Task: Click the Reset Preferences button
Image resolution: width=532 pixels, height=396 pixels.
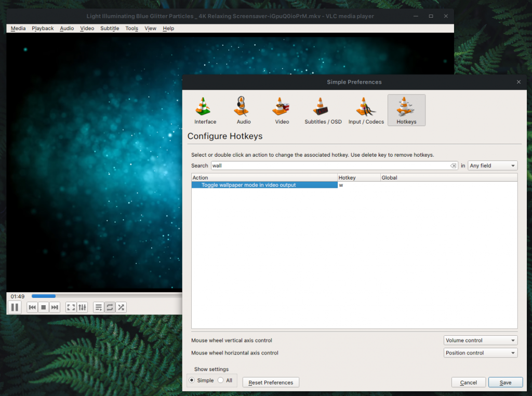Action: (271, 383)
